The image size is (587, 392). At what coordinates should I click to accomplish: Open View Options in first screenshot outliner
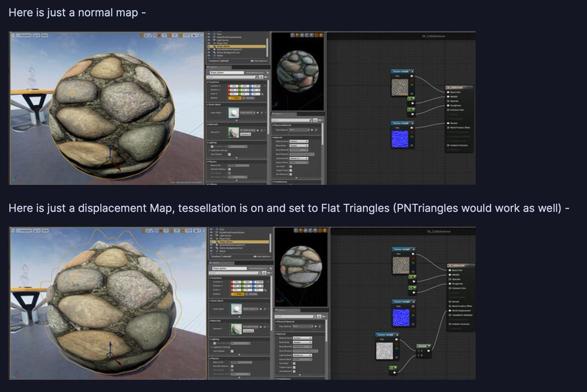click(259, 61)
